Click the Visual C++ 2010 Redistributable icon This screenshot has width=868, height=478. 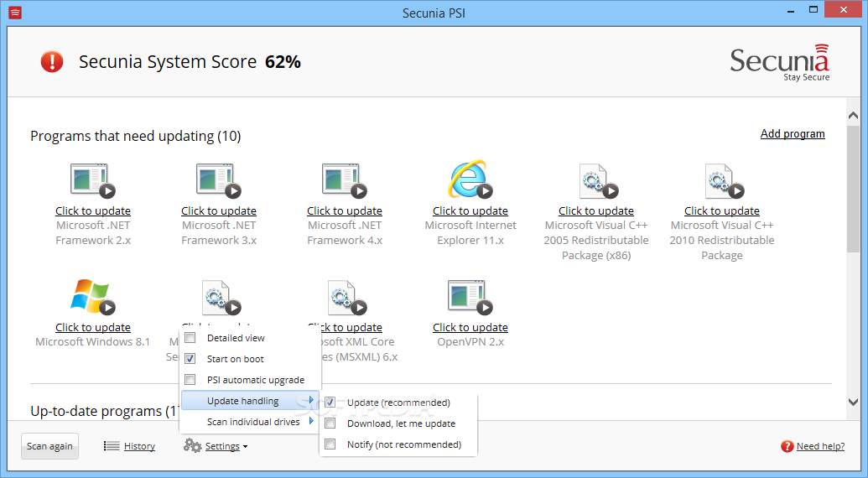(723, 181)
